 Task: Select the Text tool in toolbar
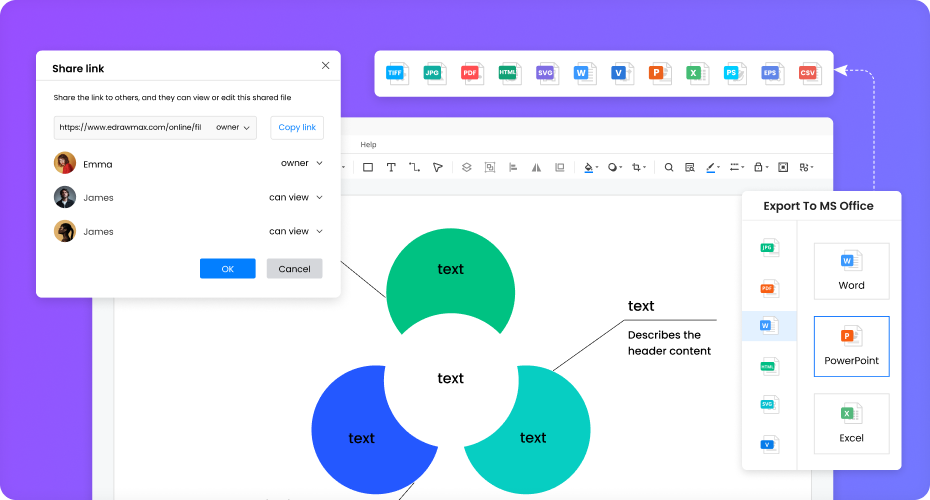391,167
